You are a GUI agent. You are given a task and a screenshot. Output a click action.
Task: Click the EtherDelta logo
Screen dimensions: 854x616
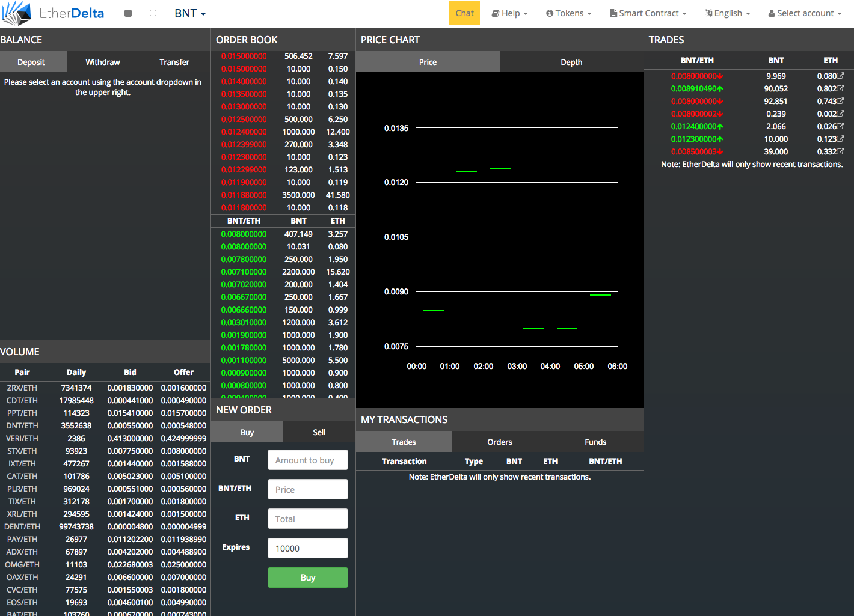(53, 13)
